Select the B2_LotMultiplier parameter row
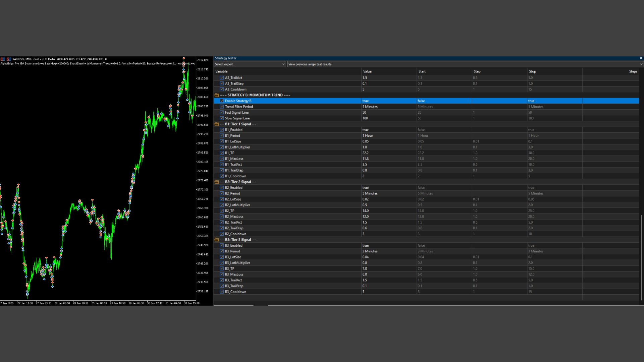Viewport: 644px width, 362px height. pos(237,205)
